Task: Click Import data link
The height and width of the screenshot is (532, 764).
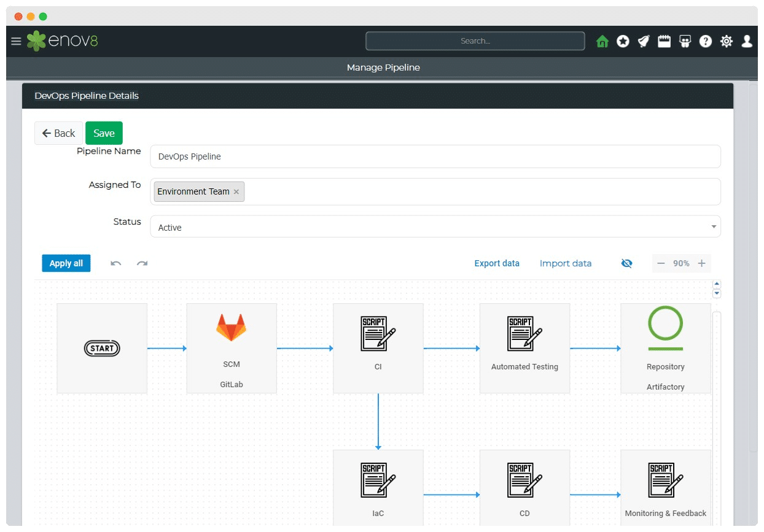Action: coord(566,263)
